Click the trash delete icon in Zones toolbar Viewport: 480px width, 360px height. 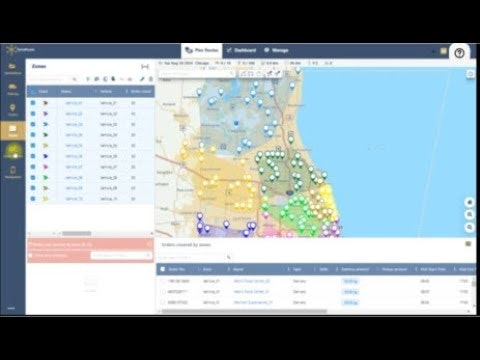(x=151, y=79)
